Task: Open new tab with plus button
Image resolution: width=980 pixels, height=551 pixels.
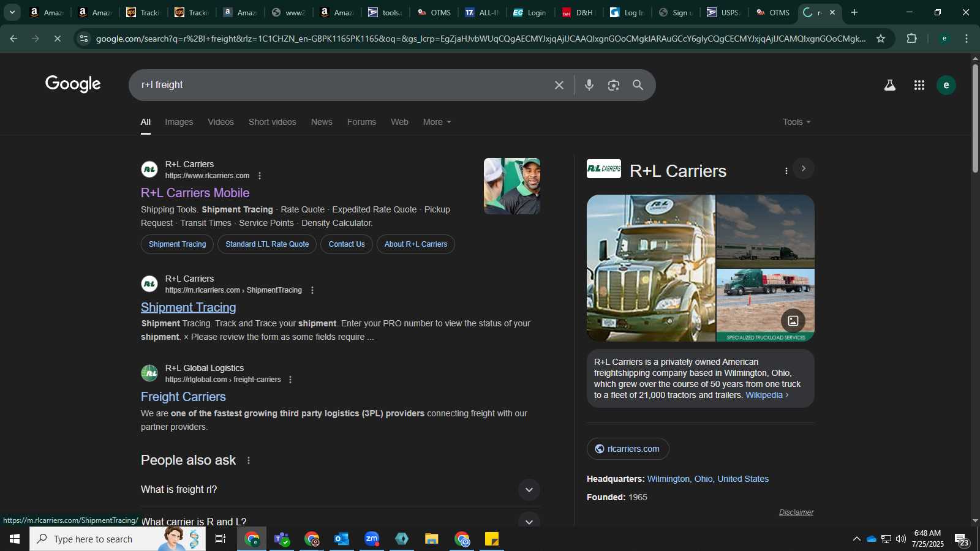Action: [x=854, y=12]
